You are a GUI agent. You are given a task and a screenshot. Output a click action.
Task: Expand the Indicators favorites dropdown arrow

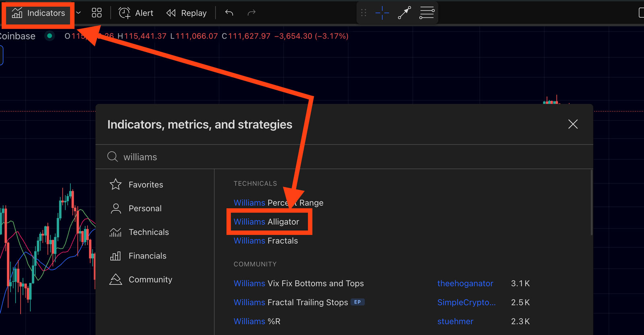click(78, 13)
